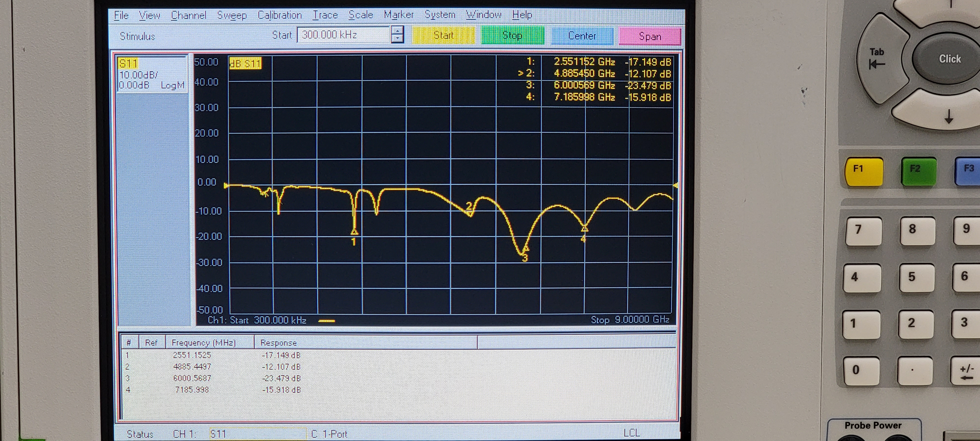Open the Sweep menu
The width and height of the screenshot is (980, 441).
[232, 15]
